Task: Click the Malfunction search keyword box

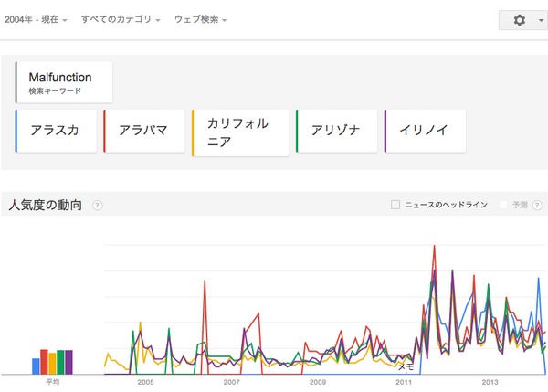Action: click(64, 82)
